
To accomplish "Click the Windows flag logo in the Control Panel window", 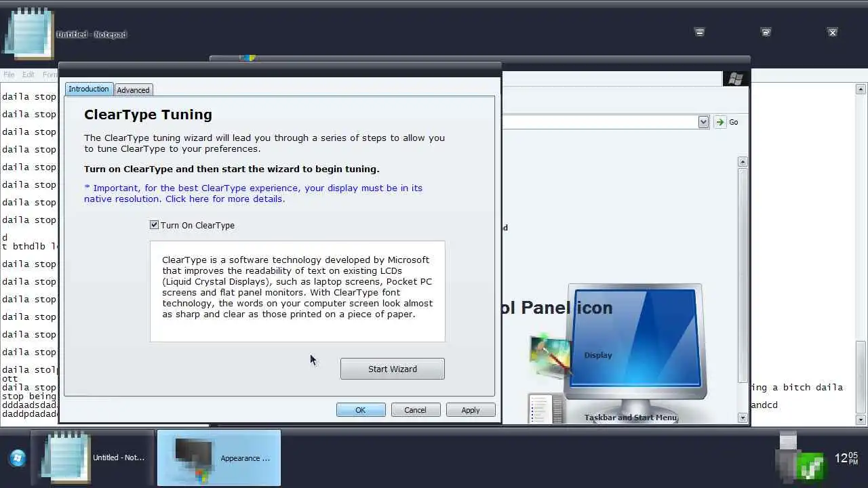I will pyautogui.click(x=735, y=79).
